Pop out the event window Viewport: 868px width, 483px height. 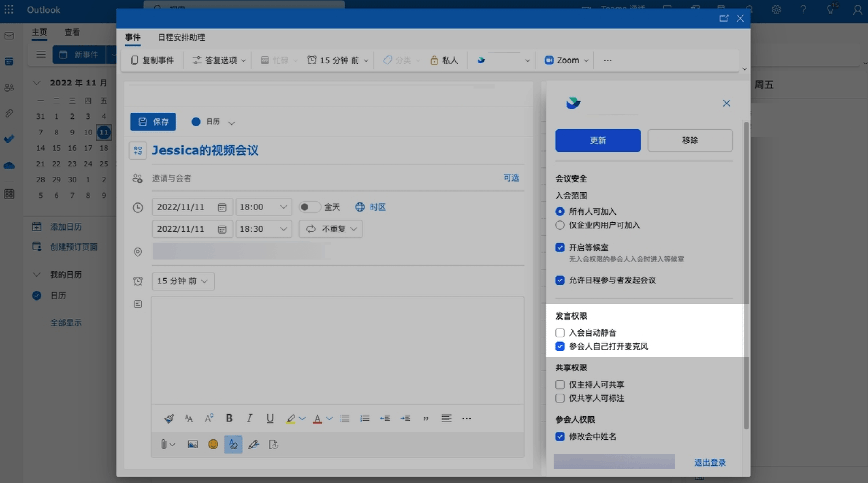click(x=723, y=18)
